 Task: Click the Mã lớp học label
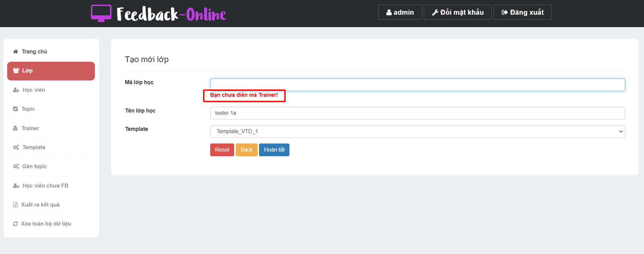[139, 82]
